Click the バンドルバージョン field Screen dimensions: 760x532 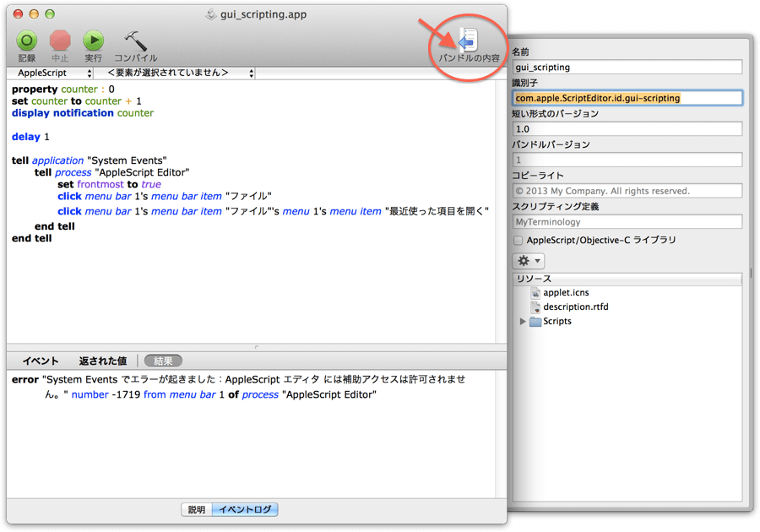(x=627, y=160)
